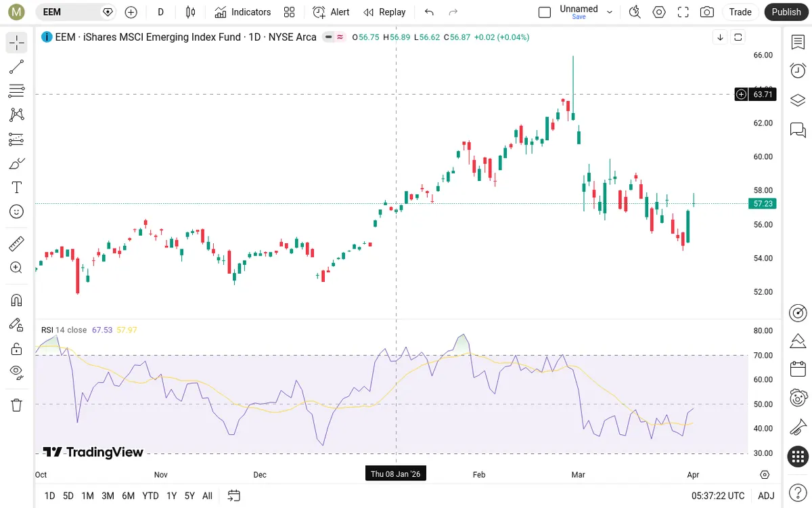Select the text annotation tool
Screen dimensions: 812x508
click(x=17, y=188)
